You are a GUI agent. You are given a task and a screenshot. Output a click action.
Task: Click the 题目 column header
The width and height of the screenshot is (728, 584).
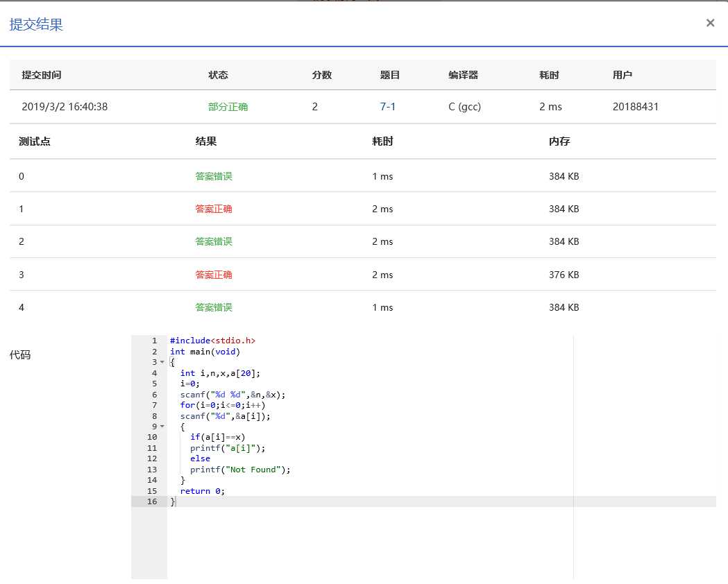pos(389,75)
